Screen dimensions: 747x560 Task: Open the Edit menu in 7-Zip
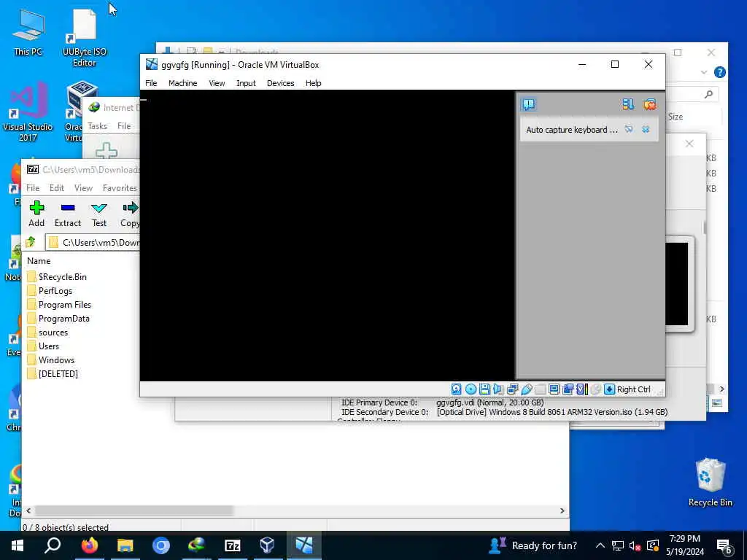tap(57, 188)
